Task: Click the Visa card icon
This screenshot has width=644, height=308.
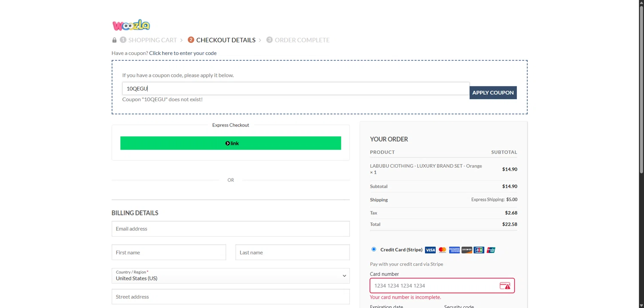Action: (x=430, y=250)
